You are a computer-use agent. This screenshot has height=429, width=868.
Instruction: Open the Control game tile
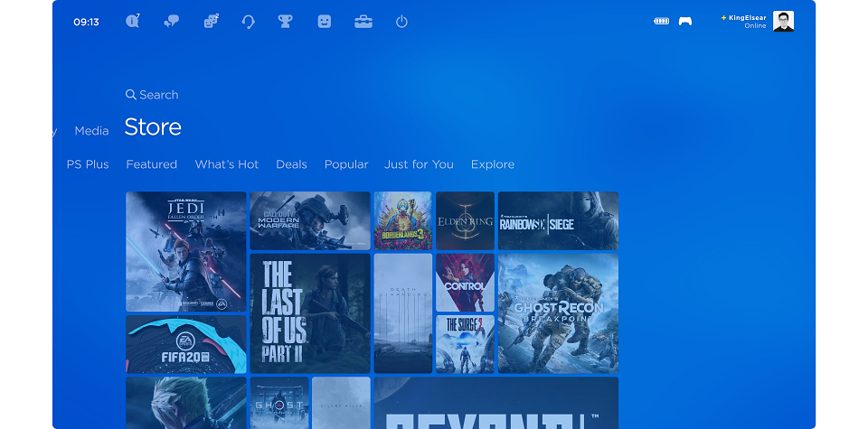point(465,283)
